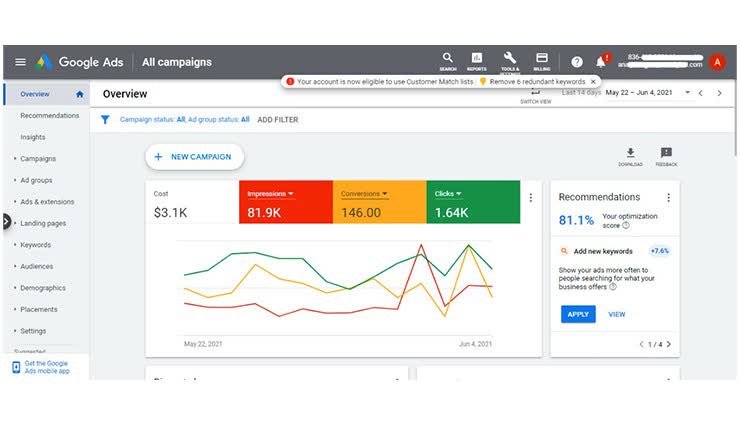Open the hamburger main menu
This screenshot has width=740, height=425.
20,62
